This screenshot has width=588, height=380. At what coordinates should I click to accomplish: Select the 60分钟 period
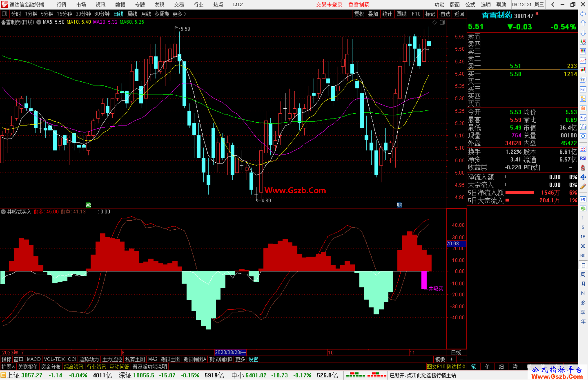click(102, 14)
